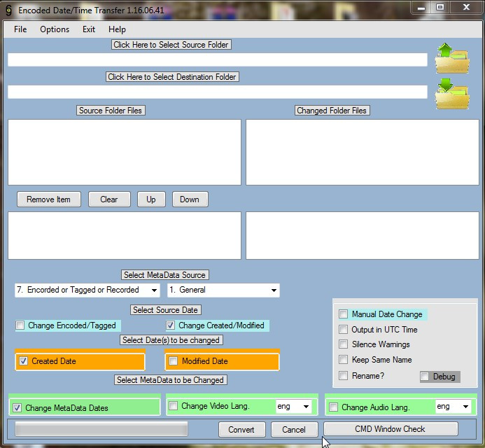Maximize the Encoded Date/Time Transfer window

tap(440, 8)
